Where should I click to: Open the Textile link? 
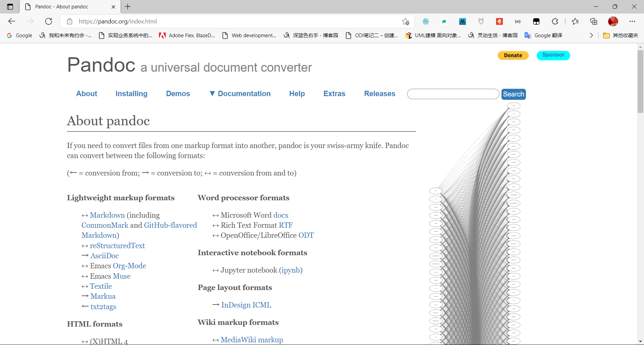coord(101,286)
